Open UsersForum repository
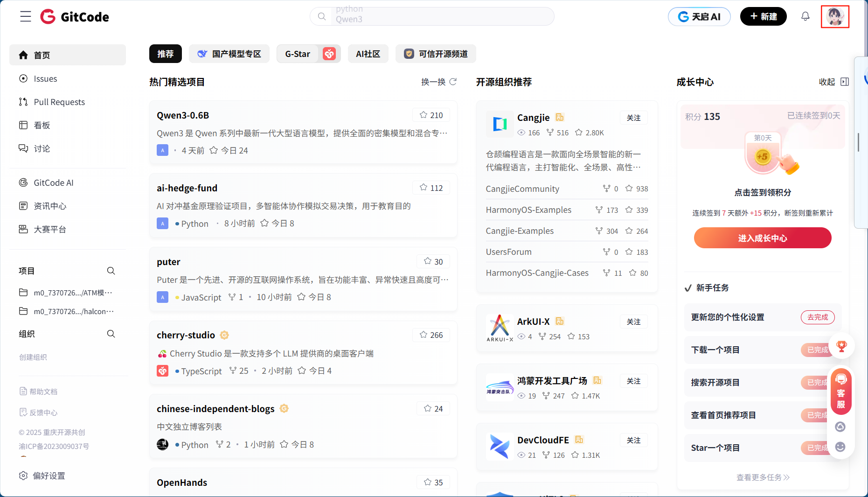The width and height of the screenshot is (868, 497). pos(508,252)
